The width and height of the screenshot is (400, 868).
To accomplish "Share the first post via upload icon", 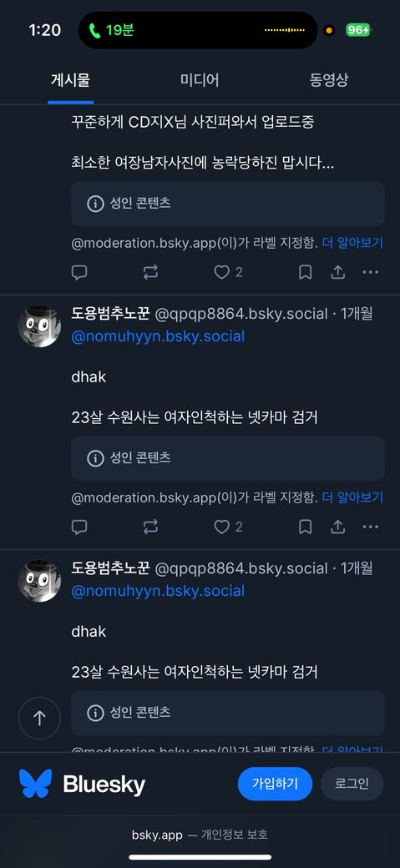I will (338, 272).
